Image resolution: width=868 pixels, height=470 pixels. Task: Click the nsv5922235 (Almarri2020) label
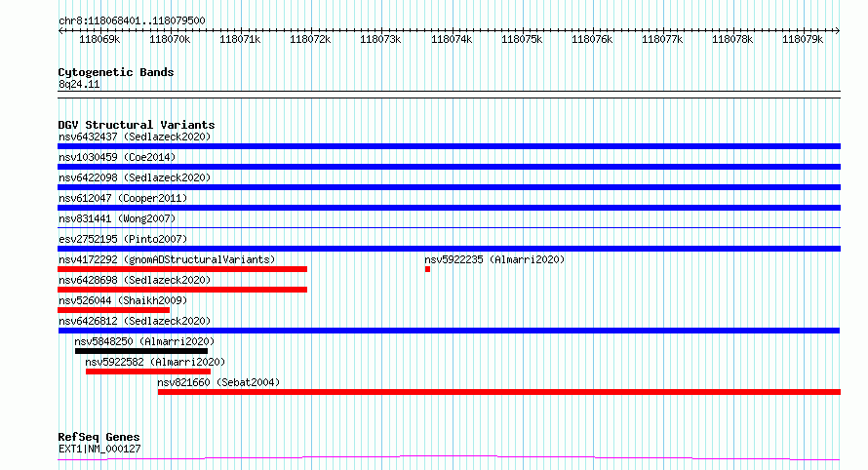494,259
